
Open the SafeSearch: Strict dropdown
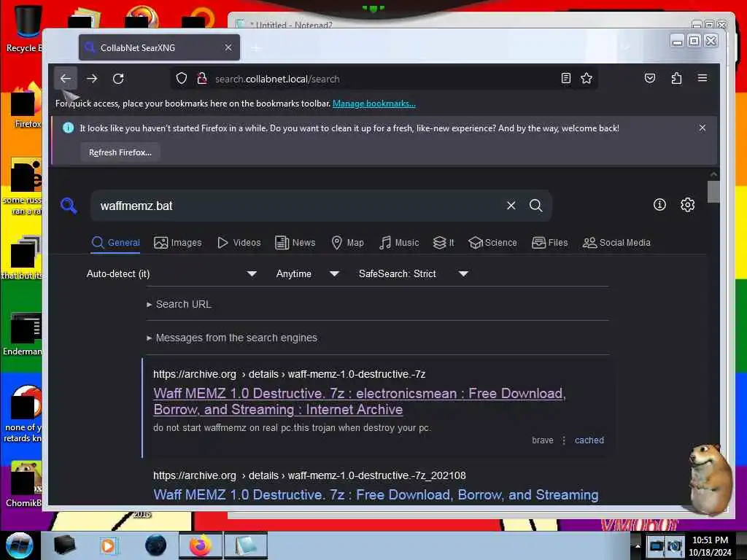click(413, 274)
